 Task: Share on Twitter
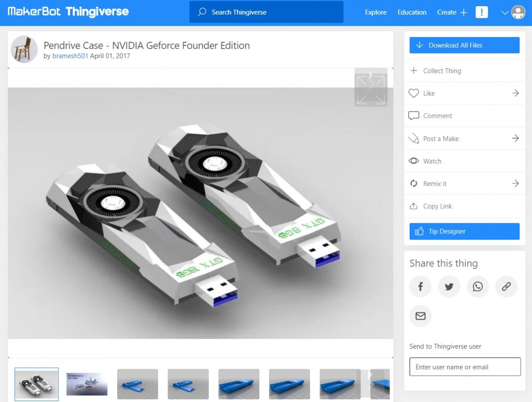[x=449, y=287]
